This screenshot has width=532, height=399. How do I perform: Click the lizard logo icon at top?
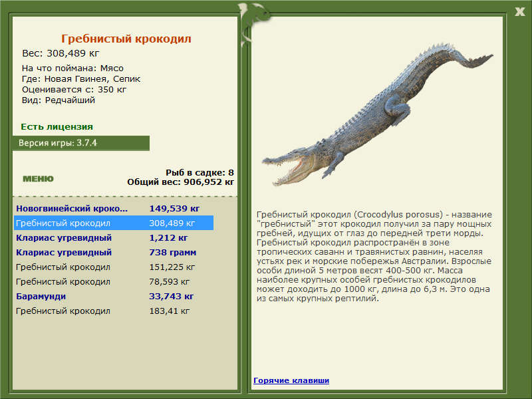coord(252,22)
